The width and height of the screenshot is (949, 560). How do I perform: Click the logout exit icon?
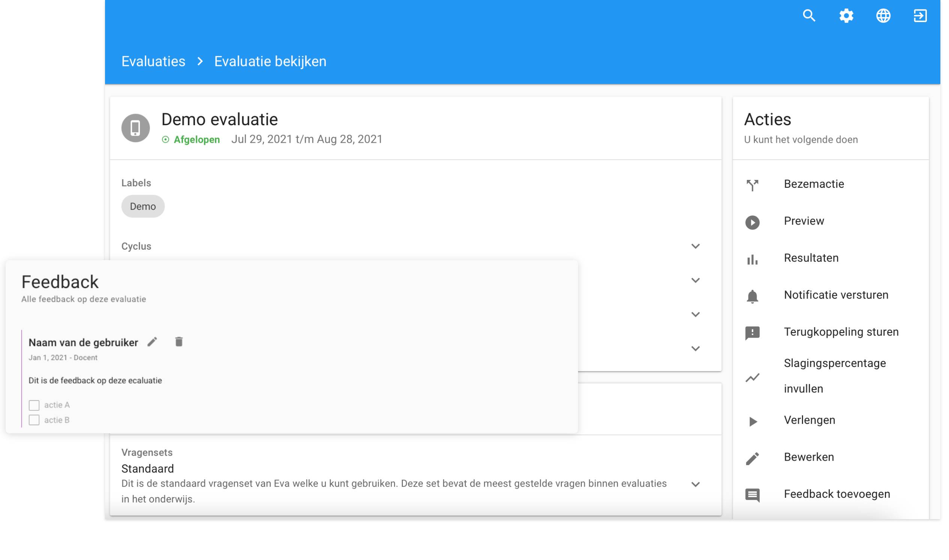tap(920, 16)
